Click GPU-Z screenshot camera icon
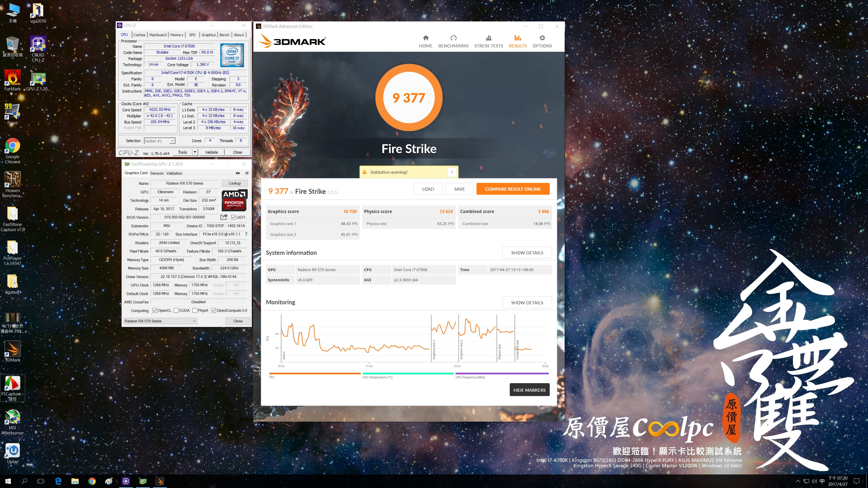This screenshot has height=488, width=868. [238, 173]
